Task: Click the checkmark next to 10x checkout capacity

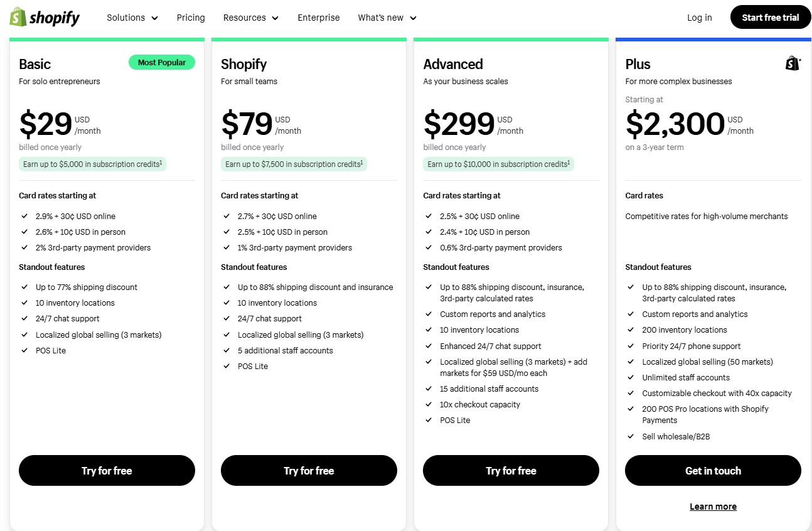Action: pyautogui.click(x=429, y=404)
